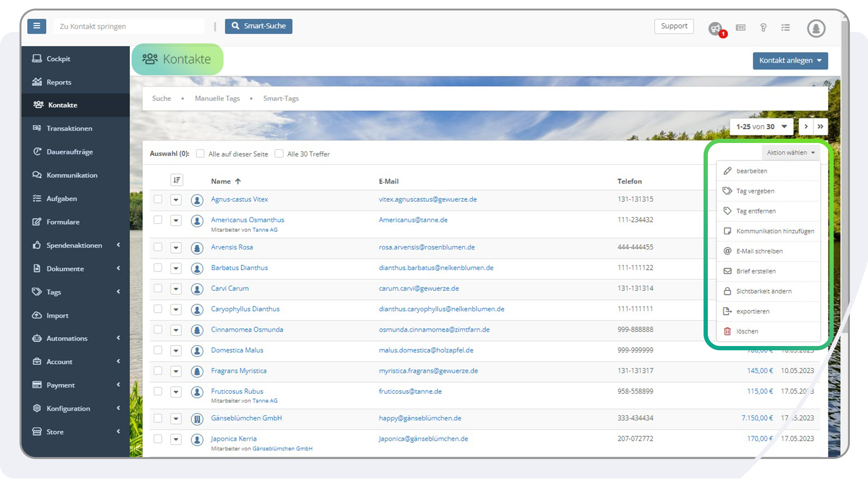Open the Smart-Suche search
The image size is (868, 489).
pos(258,26)
